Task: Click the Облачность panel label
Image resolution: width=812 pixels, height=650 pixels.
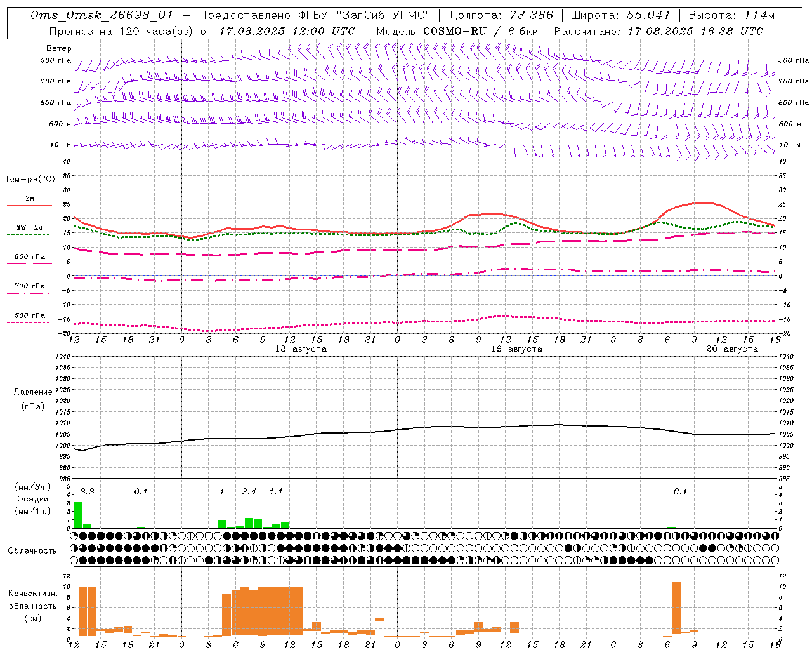Action: point(32,551)
